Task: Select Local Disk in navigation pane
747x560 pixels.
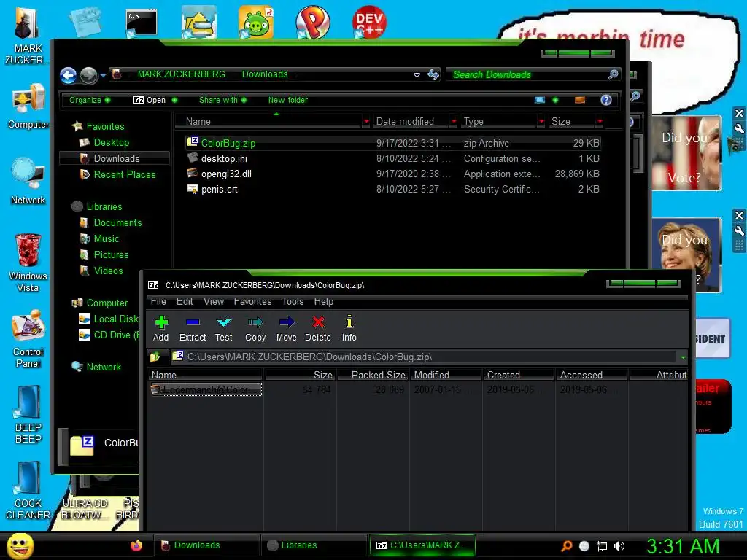Action: [115, 319]
